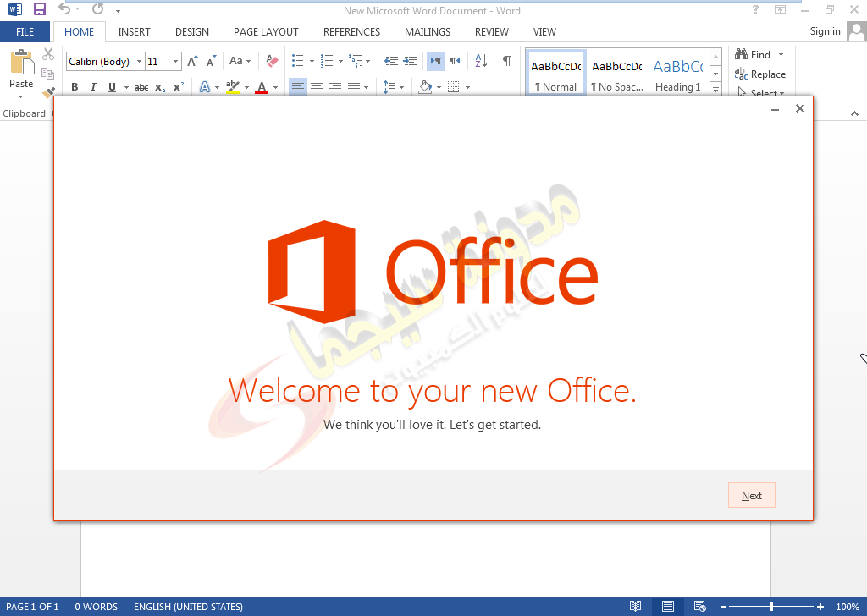Click the Save icon in quick access toolbar
The image size is (867, 616).
(39, 9)
